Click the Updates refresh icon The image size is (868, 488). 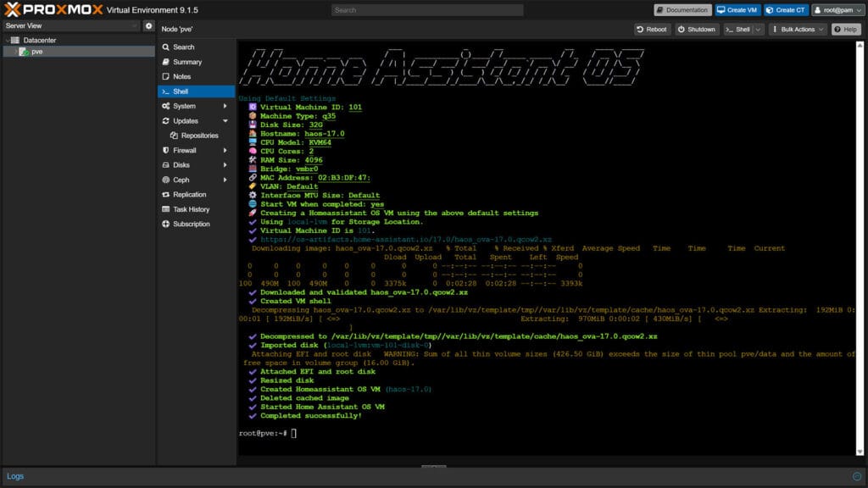tap(168, 120)
